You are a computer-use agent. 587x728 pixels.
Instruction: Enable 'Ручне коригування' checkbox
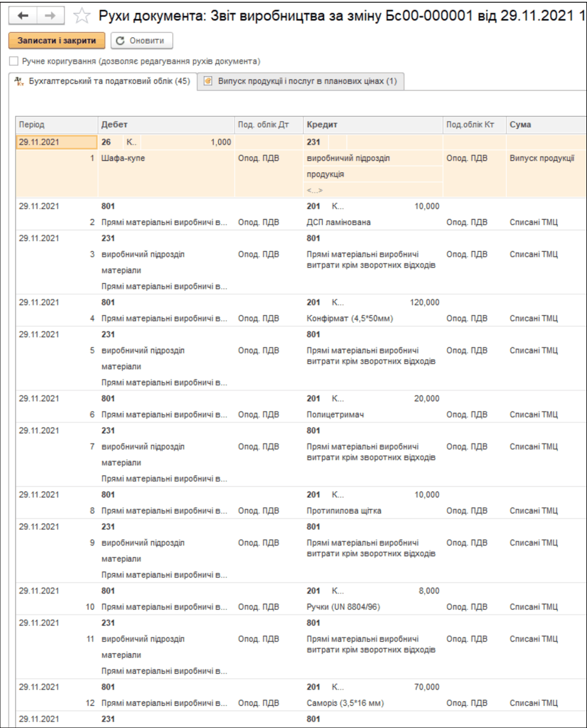pos(14,61)
